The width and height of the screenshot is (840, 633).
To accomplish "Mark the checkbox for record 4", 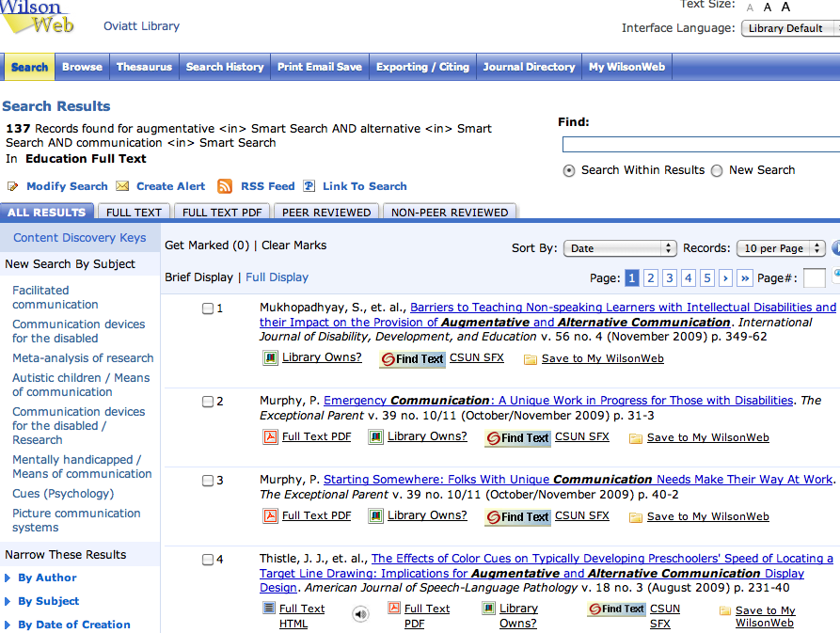I will coord(208,560).
